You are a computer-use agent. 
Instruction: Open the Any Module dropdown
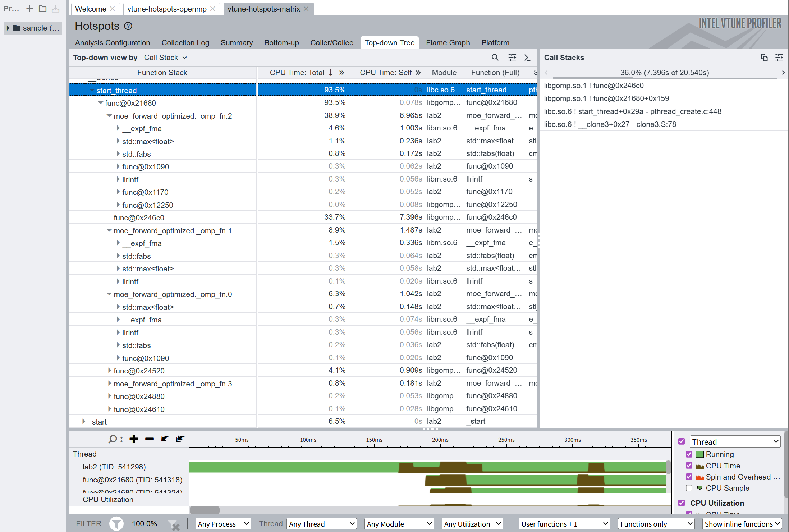(x=399, y=524)
